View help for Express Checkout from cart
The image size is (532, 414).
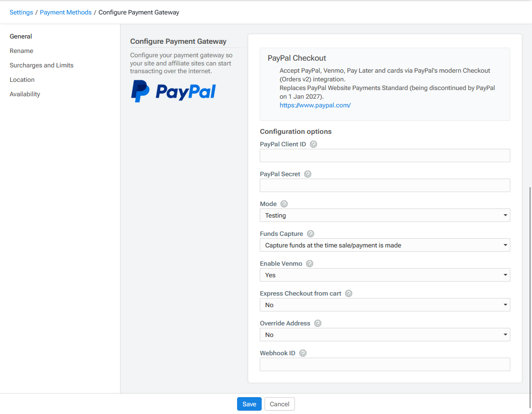pyautogui.click(x=348, y=293)
